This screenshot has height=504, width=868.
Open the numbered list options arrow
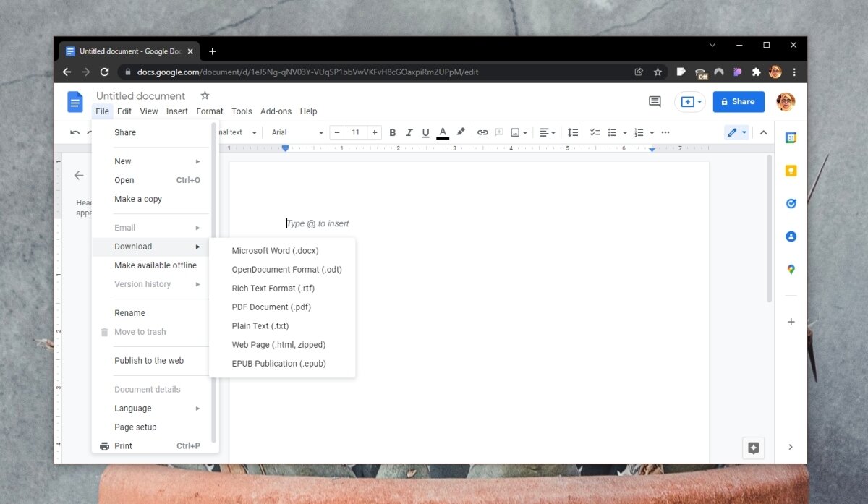(x=652, y=132)
